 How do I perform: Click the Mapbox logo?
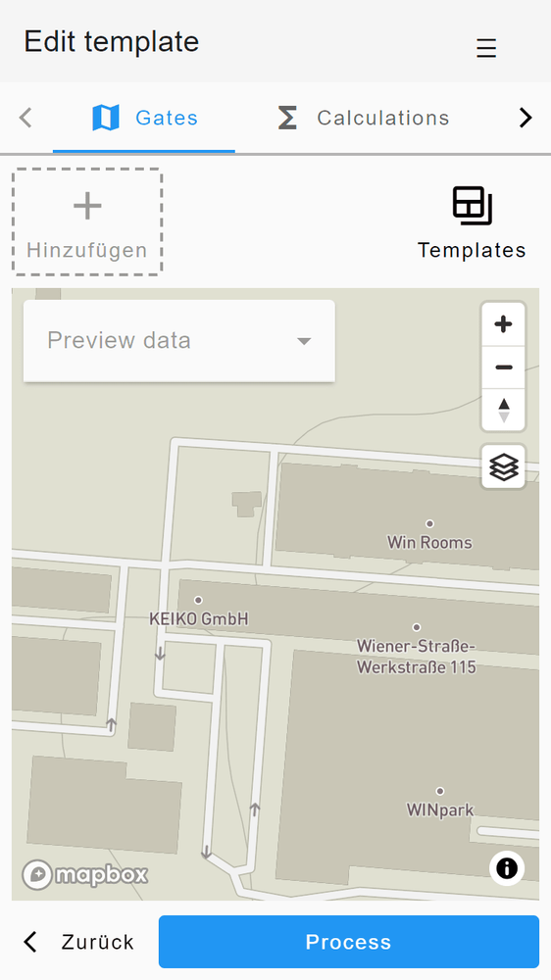coord(85,874)
